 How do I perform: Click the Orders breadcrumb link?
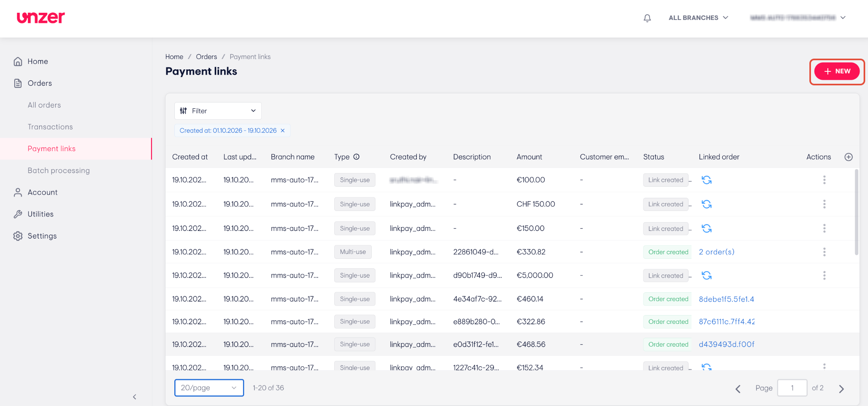tap(206, 57)
